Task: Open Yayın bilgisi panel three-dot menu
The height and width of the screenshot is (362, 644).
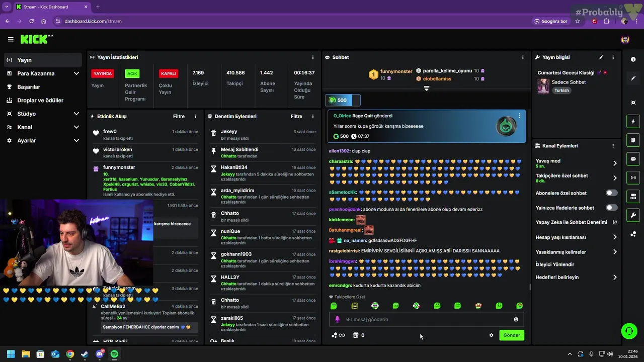Action: 613,57
